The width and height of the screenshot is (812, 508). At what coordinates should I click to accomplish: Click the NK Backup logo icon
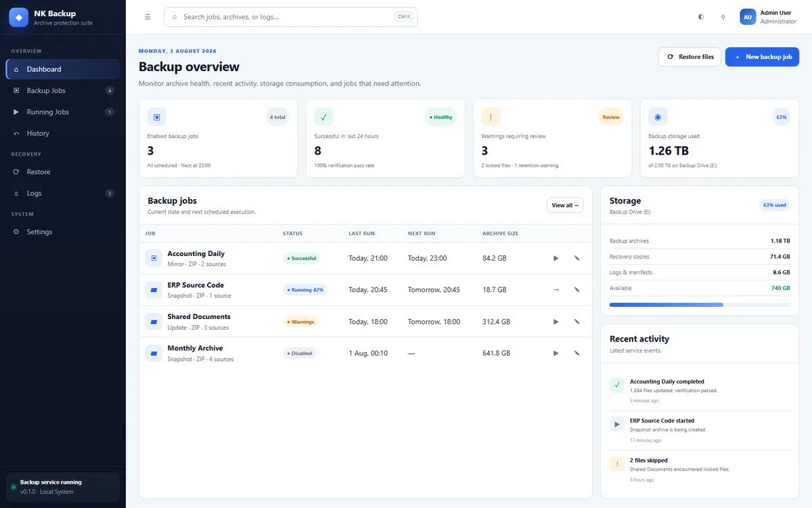(x=19, y=17)
